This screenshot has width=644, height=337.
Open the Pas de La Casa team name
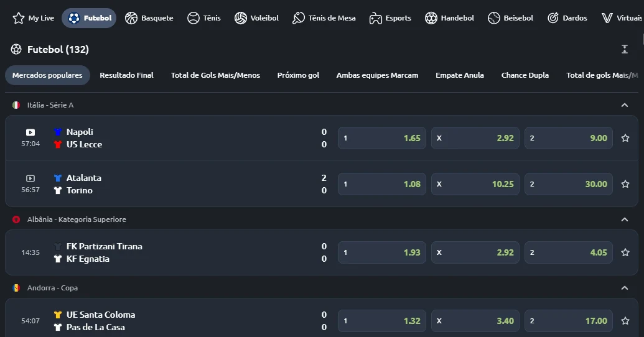pyautogui.click(x=96, y=327)
